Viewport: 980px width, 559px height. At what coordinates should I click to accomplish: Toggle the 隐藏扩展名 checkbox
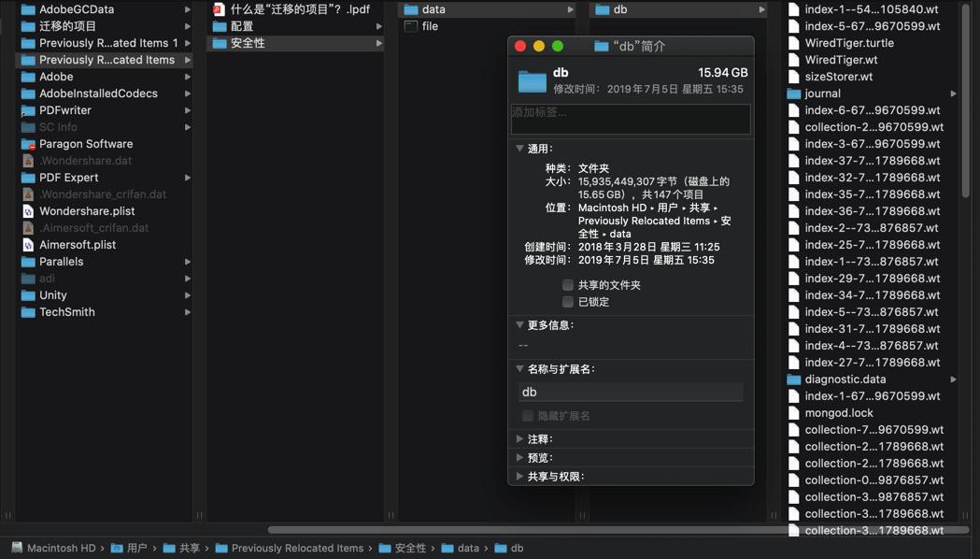click(528, 416)
